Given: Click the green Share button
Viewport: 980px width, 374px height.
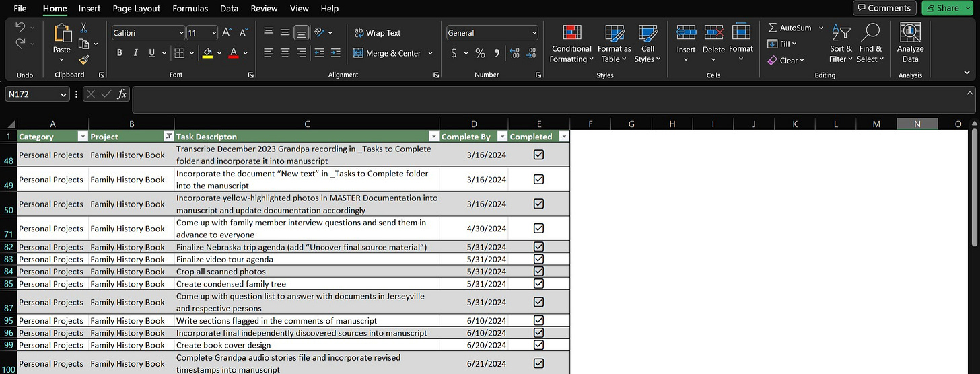Looking at the screenshot, I should pos(948,8).
